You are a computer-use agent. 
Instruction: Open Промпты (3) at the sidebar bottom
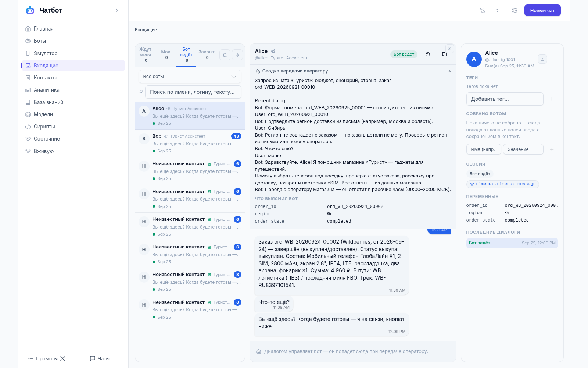click(47, 358)
